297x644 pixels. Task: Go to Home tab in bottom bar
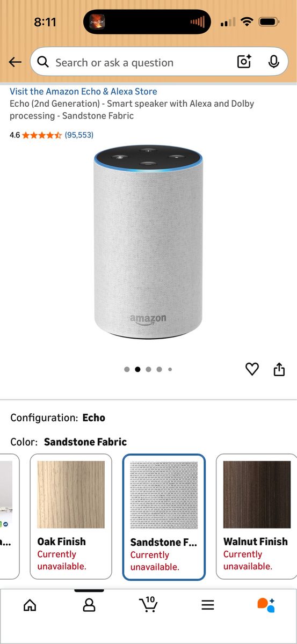(30, 605)
